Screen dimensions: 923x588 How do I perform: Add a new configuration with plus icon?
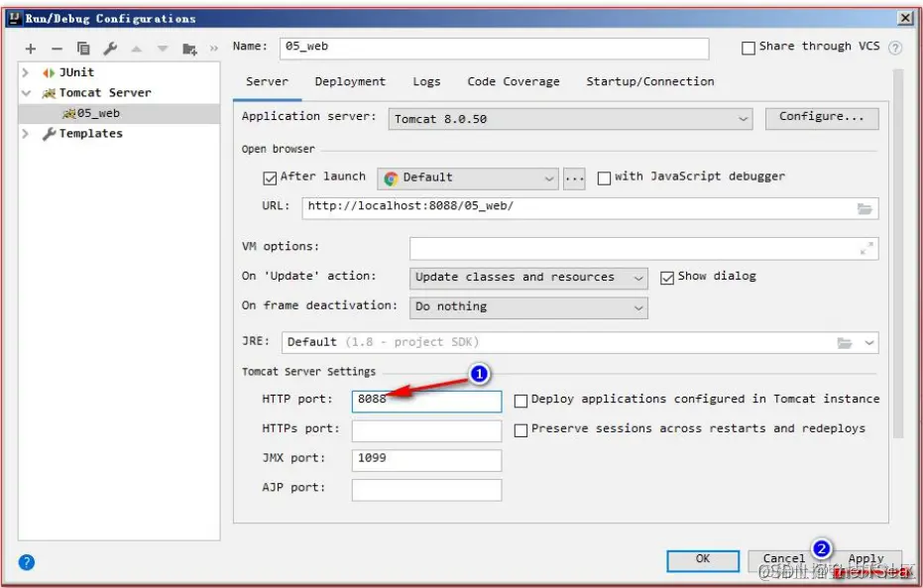[x=31, y=49]
